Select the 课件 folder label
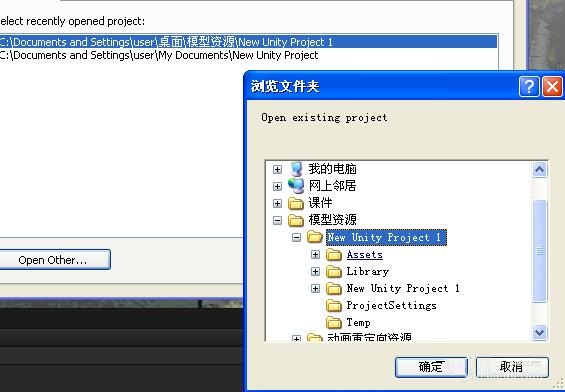 click(x=320, y=203)
